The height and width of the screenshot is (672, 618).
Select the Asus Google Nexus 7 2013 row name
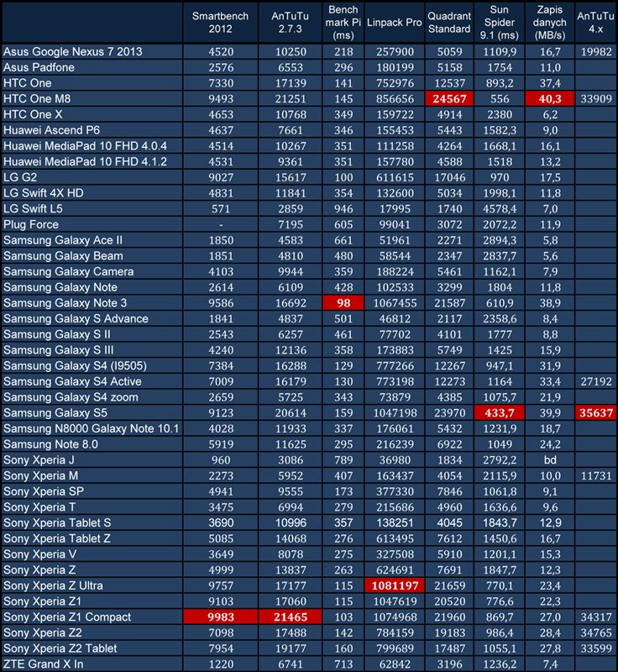click(73, 52)
